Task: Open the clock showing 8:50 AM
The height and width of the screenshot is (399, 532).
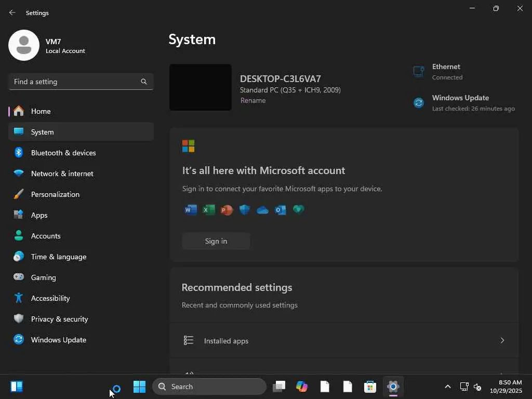Action: click(x=506, y=387)
